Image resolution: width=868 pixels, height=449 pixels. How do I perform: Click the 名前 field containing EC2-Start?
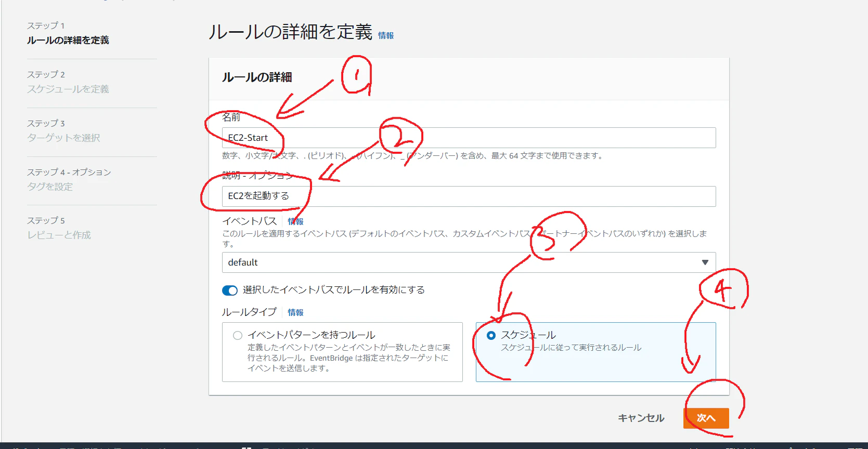469,138
